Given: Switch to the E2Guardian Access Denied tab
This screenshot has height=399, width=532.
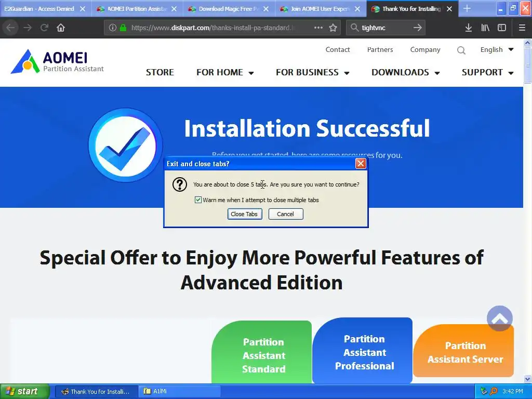Looking at the screenshot, I should click(x=39, y=9).
